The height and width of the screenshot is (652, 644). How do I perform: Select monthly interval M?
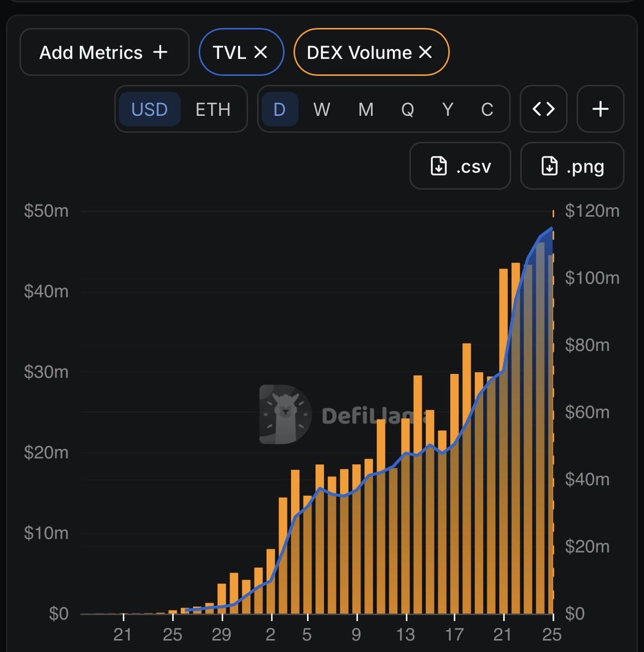(x=366, y=109)
